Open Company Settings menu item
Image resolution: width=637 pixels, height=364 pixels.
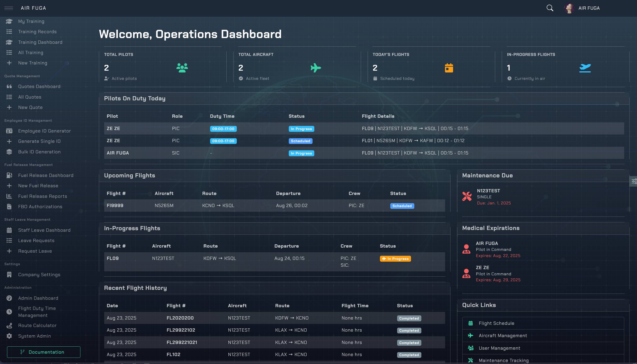[x=39, y=274]
